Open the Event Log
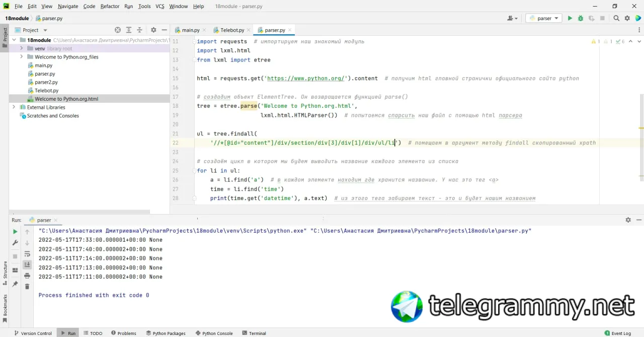The image size is (644, 337). (x=618, y=333)
